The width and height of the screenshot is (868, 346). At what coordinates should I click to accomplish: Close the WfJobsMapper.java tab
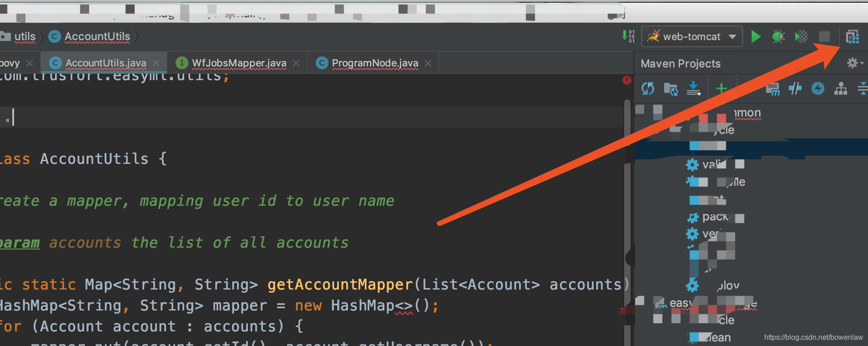coord(296,63)
